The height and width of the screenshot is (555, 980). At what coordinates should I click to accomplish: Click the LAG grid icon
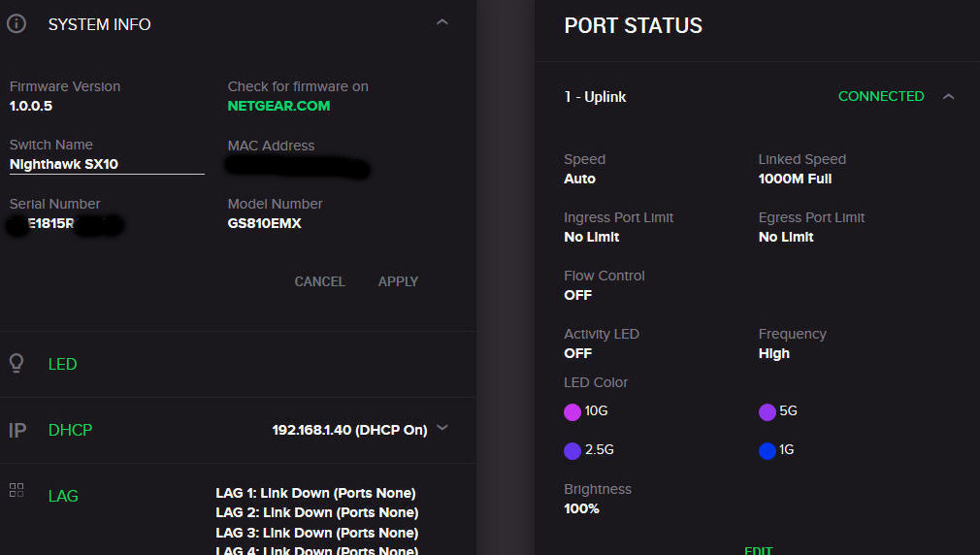tap(16, 490)
